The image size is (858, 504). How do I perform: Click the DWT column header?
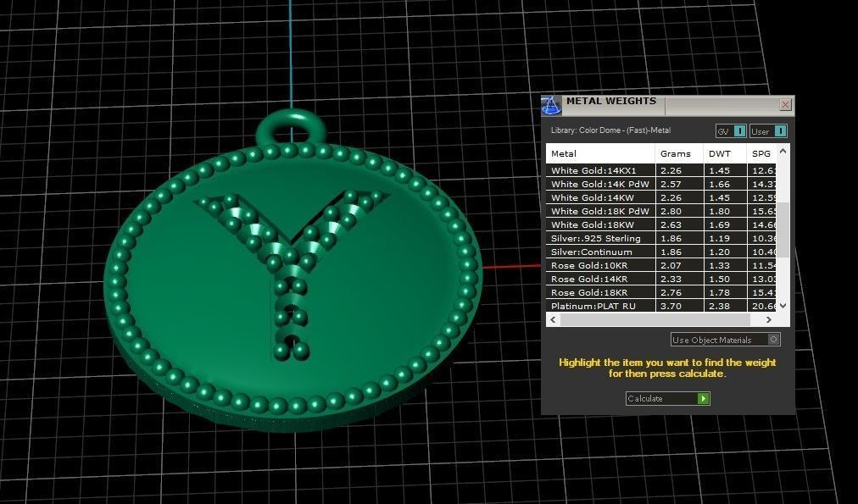pyautogui.click(x=725, y=153)
